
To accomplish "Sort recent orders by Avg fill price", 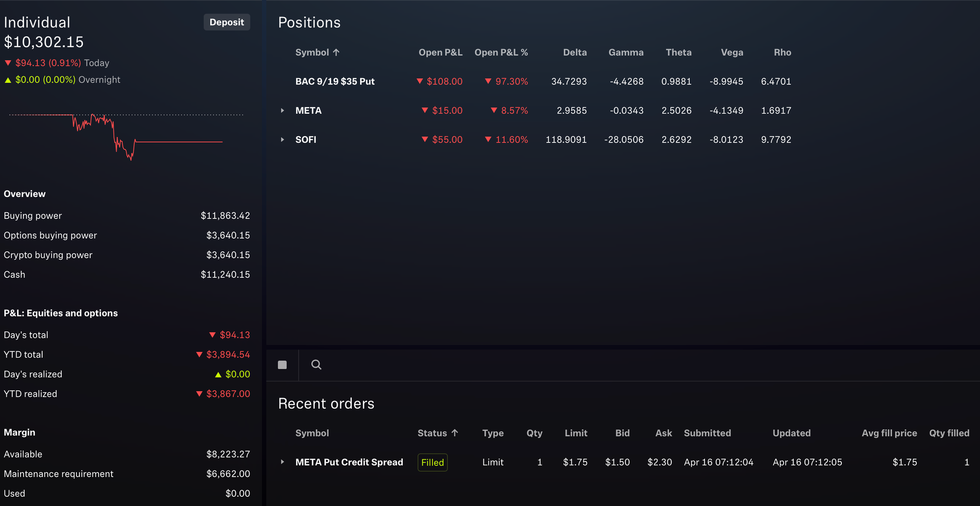I will point(889,433).
